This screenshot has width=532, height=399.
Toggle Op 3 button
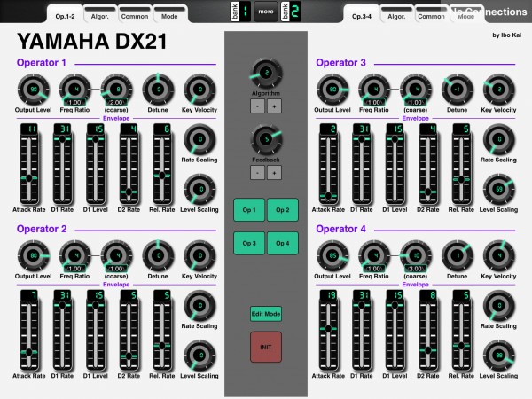pyautogui.click(x=249, y=243)
